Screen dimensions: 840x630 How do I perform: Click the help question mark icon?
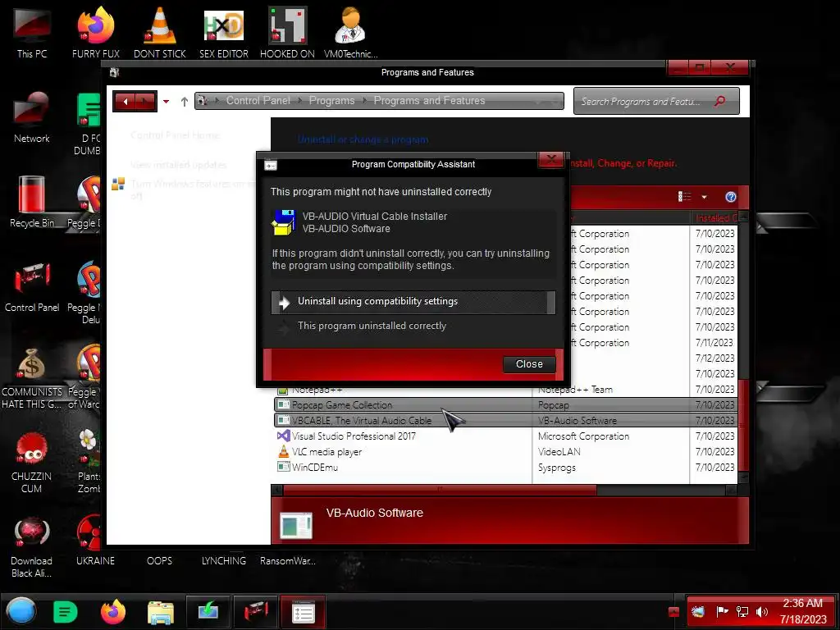(730, 197)
